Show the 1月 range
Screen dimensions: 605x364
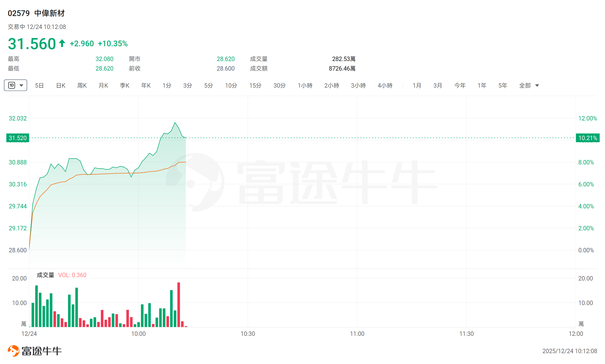[417, 86]
